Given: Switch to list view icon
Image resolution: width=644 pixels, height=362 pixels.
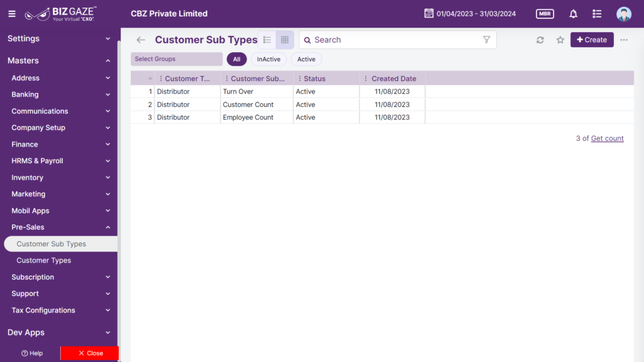Looking at the screenshot, I should [267, 40].
